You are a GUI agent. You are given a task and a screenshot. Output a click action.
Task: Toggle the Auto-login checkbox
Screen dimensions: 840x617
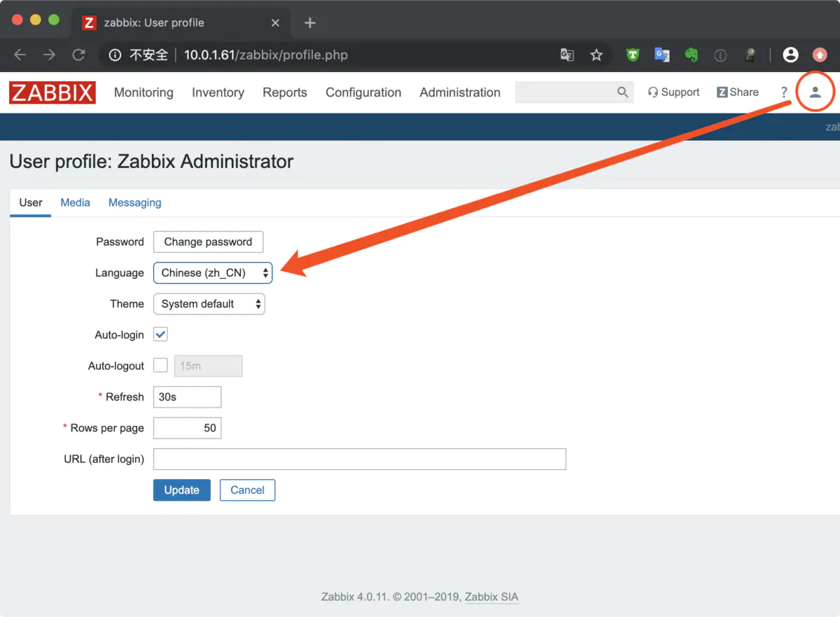click(160, 334)
